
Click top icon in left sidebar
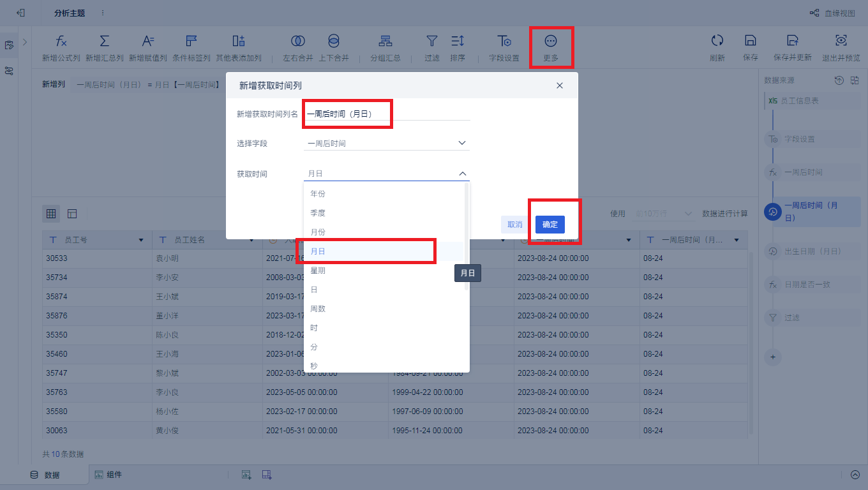click(x=9, y=45)
